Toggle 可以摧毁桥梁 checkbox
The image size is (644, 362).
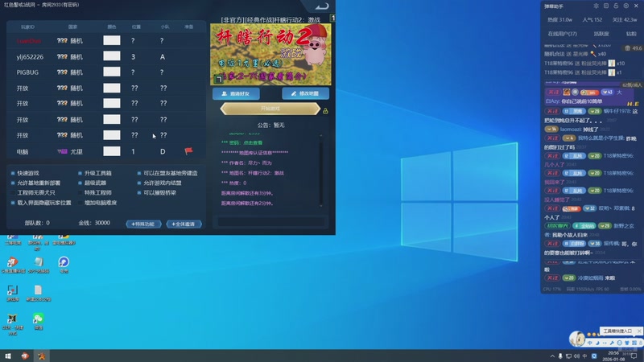(x=139, y=192)
